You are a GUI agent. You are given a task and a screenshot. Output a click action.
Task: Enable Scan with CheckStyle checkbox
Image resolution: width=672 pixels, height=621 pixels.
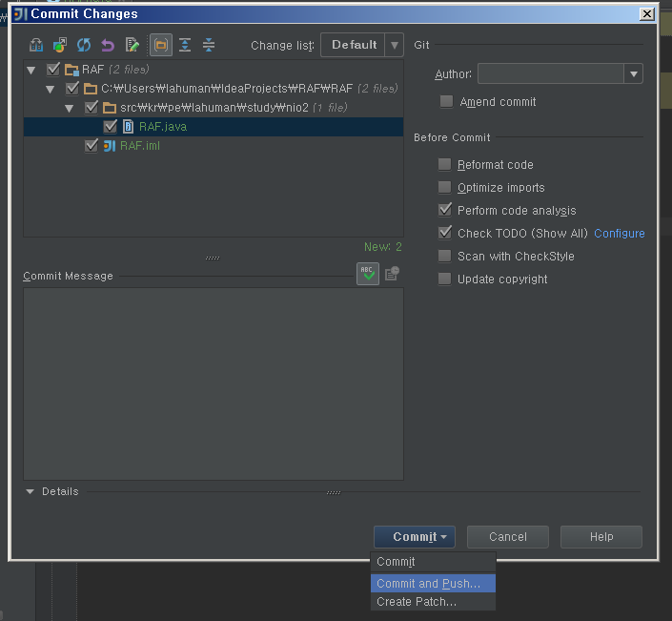point(444,256)
